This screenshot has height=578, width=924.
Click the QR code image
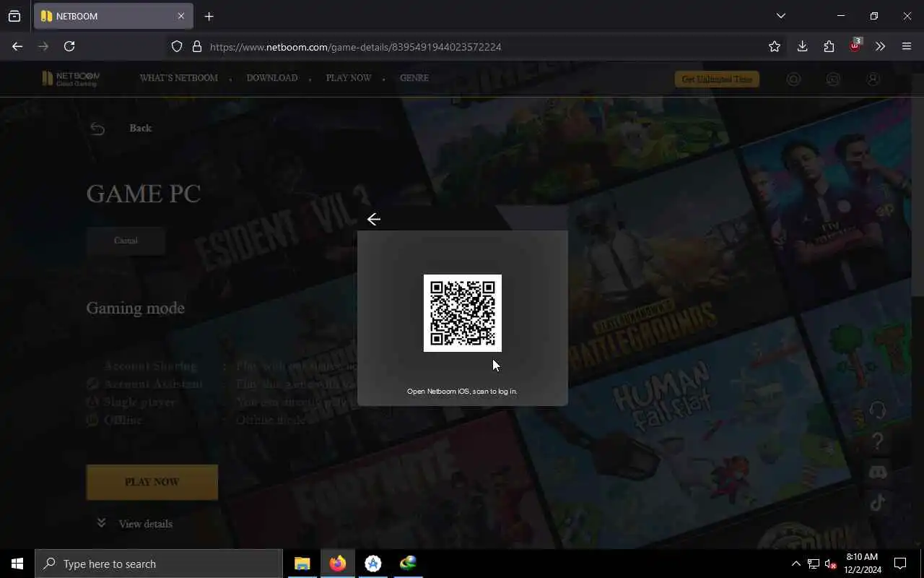coord(463,313)
